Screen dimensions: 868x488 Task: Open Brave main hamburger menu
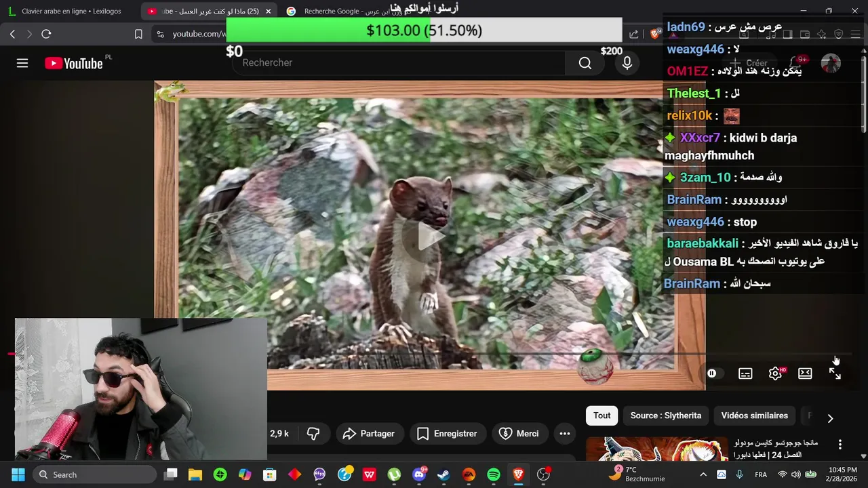(x=855, y=34)
